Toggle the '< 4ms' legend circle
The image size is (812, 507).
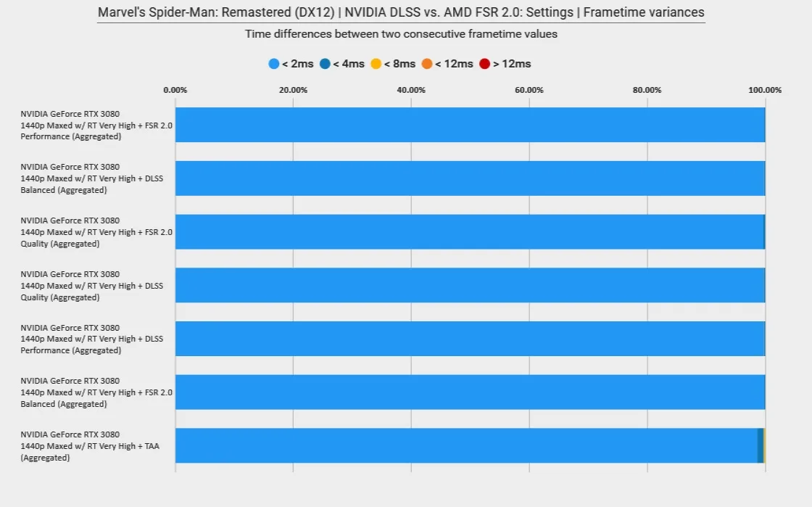[325, 64]
